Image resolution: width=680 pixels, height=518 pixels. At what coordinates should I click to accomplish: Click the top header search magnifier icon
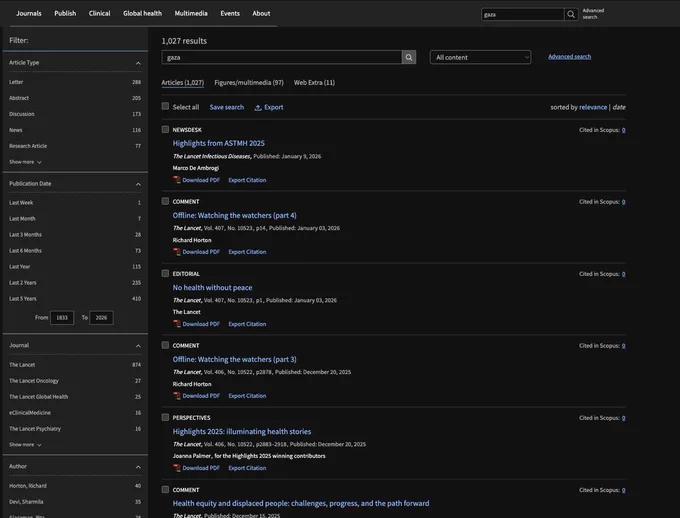(x=571, y=14)
